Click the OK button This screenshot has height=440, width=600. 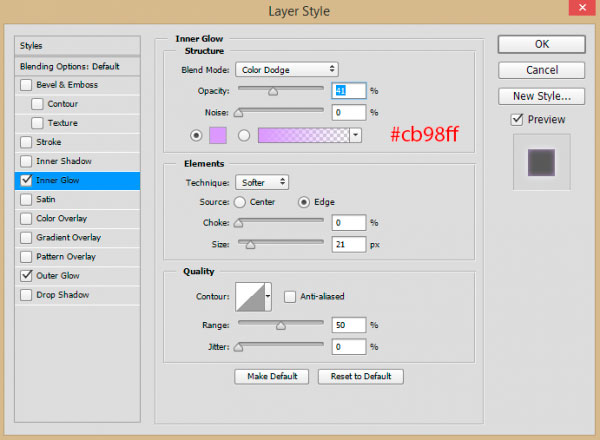541,44
